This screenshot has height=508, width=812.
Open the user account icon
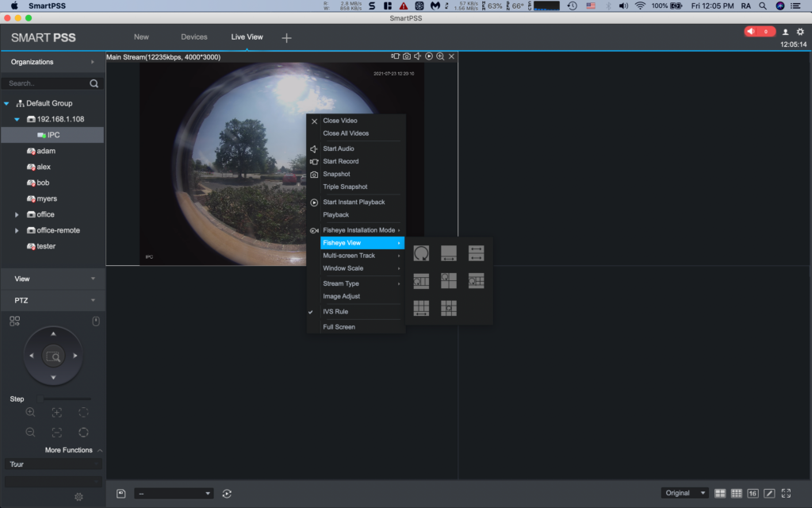pyautogui.click(x=785, y=32)
